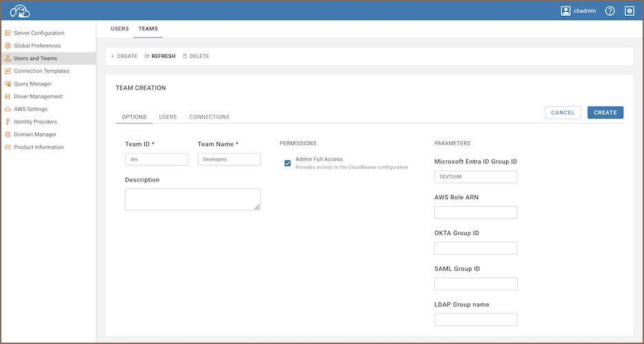
Task: Open Identity Providers in sidebar
Action: [x=35, y=122]
